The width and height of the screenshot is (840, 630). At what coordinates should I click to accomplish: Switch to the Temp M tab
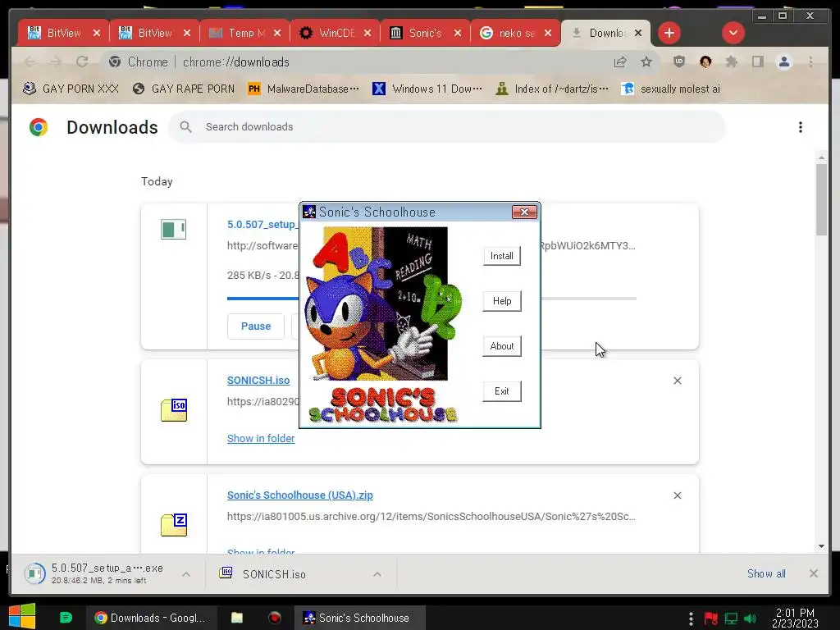tap(244, 33)
